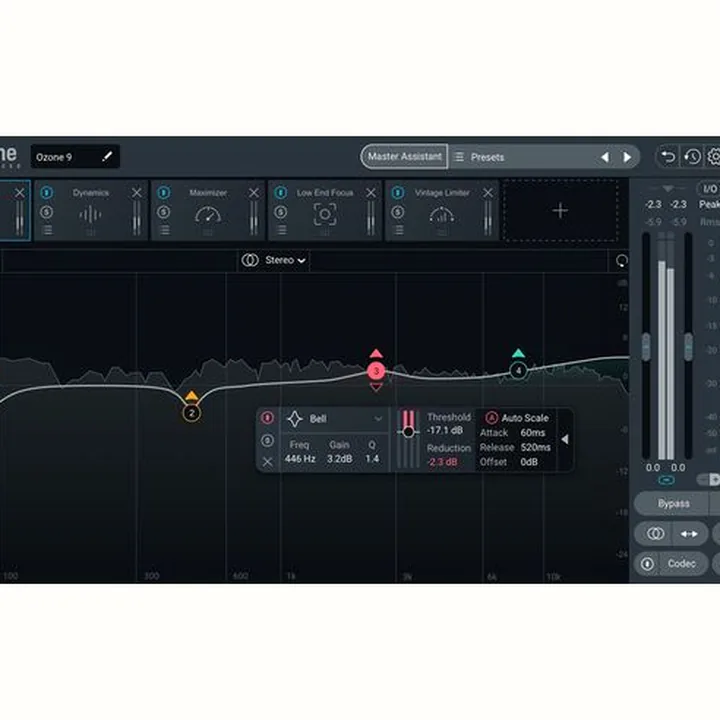Open the Stereo channel mode dropdown
720x720 pixels.
pyautogui.click(x=274, y=260)
